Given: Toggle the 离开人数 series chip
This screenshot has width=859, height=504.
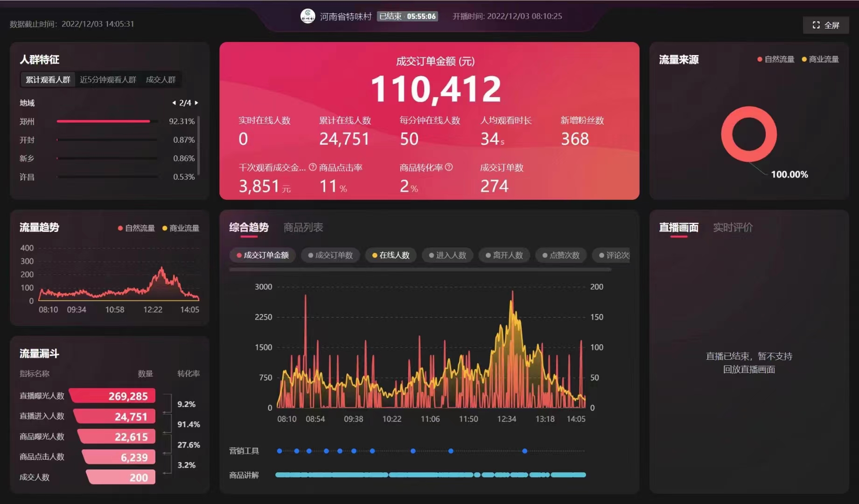Looking at the screenshot, I should (x=504, y=255).
